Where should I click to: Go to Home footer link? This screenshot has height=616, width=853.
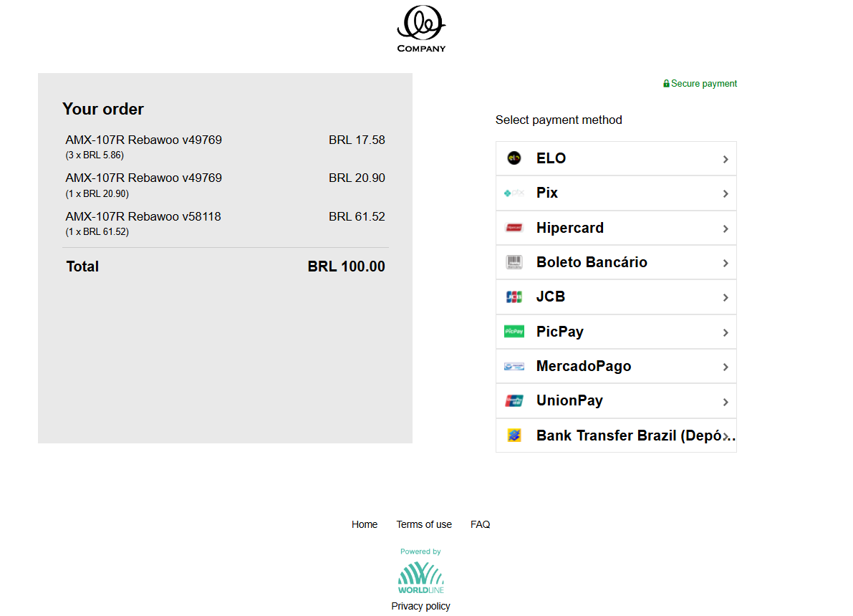(365, 524)
